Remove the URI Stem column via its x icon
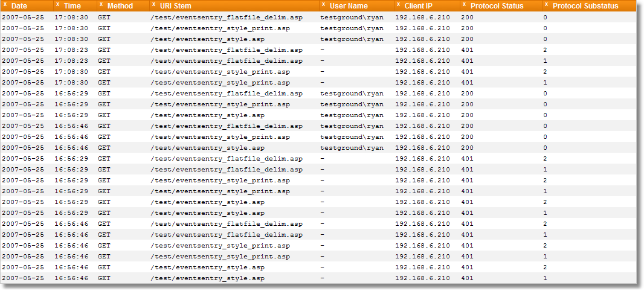644x291 pixels. [153, 4]
